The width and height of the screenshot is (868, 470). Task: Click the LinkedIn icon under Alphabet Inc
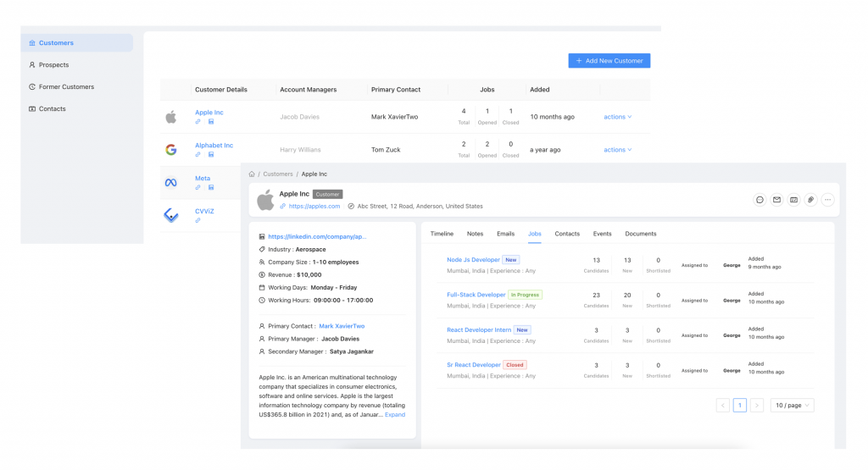click(x=211, y=155)
